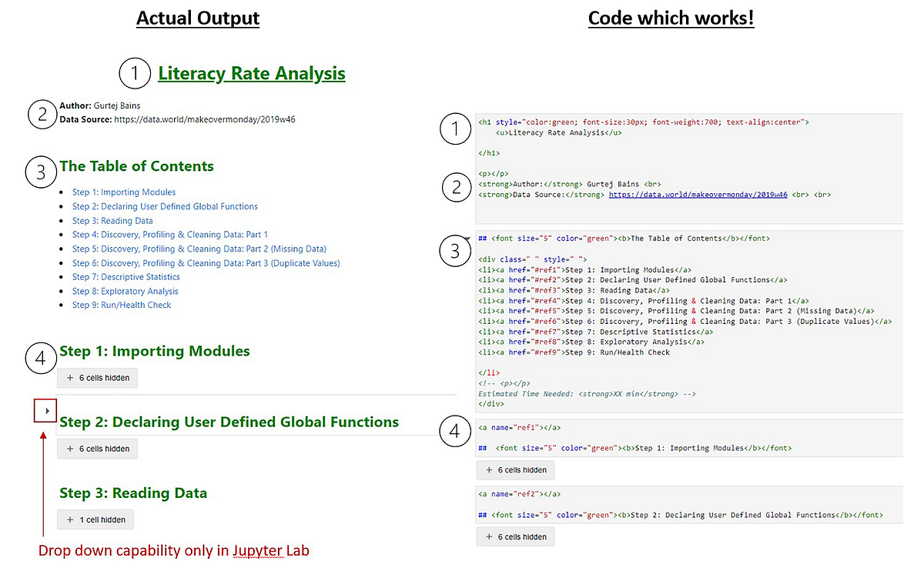This screenshot has width=924, height=571.
Task: Click the Code which works! header
Action: click(671, 17)
